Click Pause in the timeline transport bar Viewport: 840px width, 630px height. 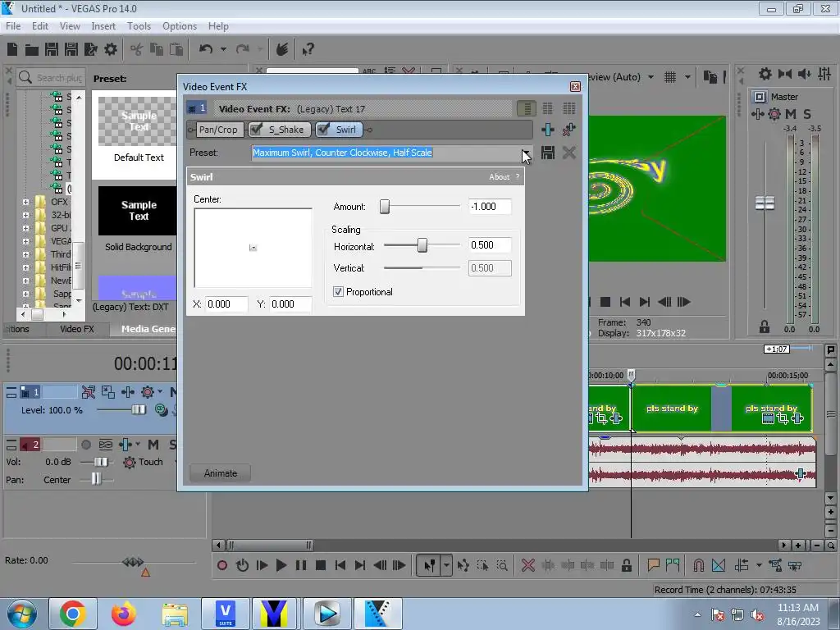(x=301, y=565)
